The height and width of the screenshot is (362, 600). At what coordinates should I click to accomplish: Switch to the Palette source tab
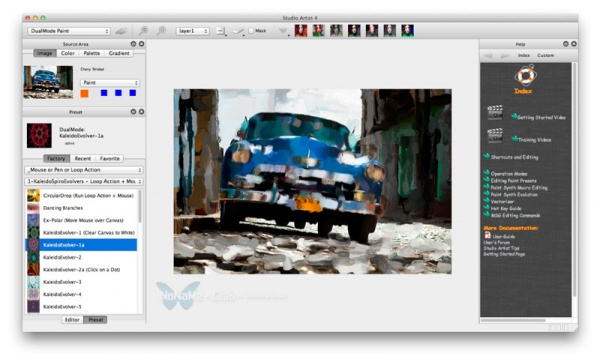click(92, 53)
